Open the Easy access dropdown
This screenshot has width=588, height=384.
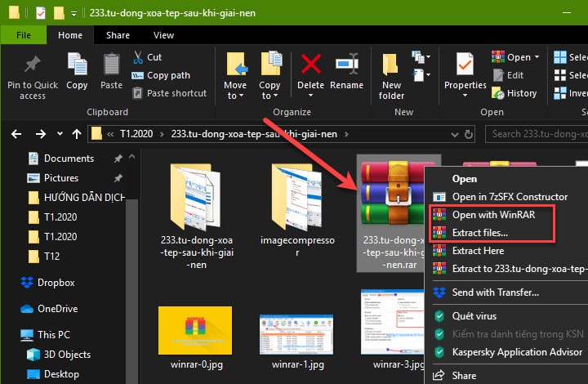pos(421,75)
